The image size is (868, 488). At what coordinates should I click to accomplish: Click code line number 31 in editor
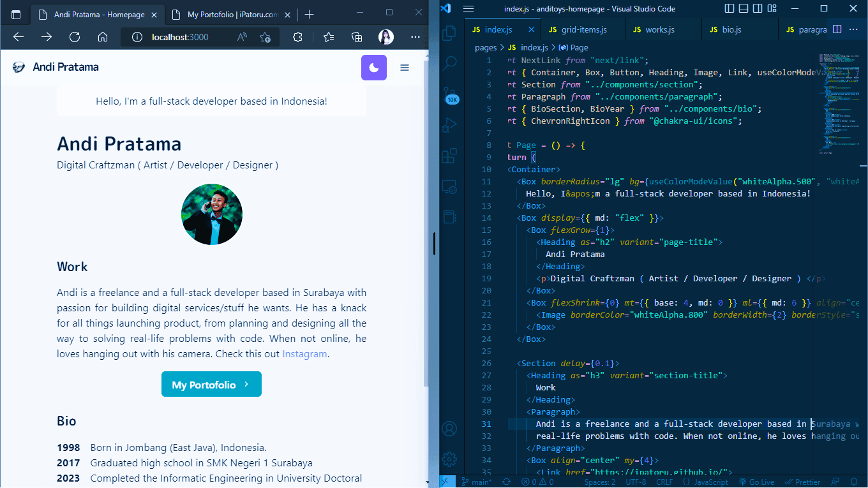pos(486,424)
